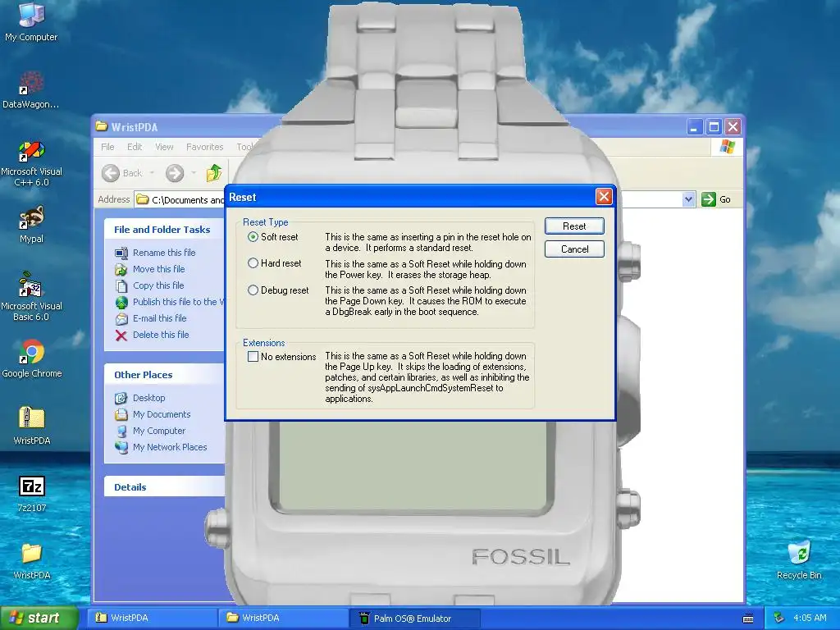Open the Forward button history dropdown
Screen dimensions: 840x630
tap(194, 173)
